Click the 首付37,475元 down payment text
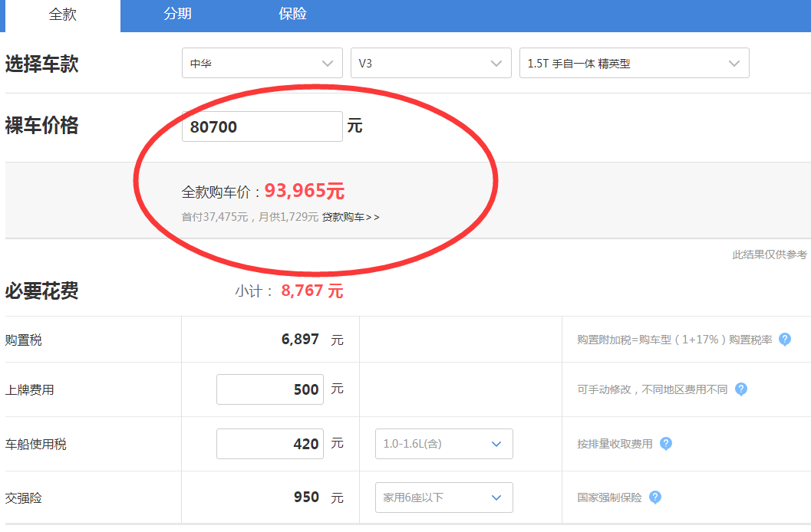The image size is (811, 532). click(x=215, y=218)
